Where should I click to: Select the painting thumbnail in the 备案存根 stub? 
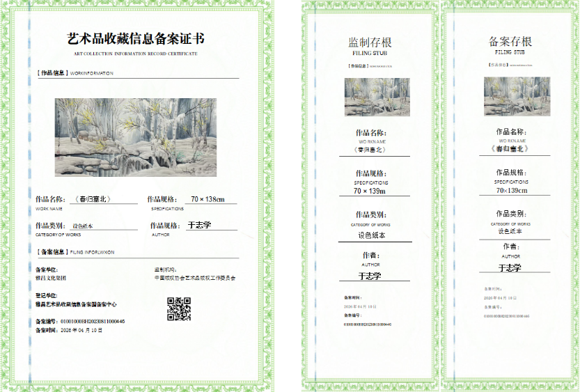(x=517, y=96)
